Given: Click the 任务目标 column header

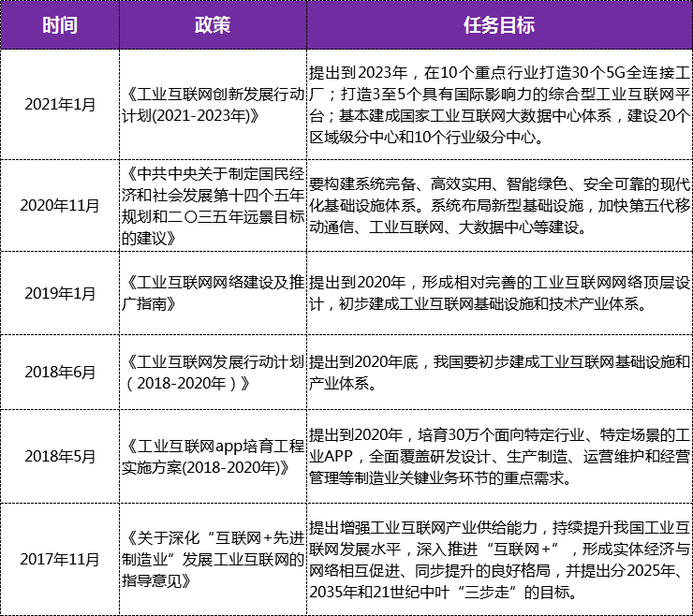Looking at the screenshot, I should [x=499, y=24].
